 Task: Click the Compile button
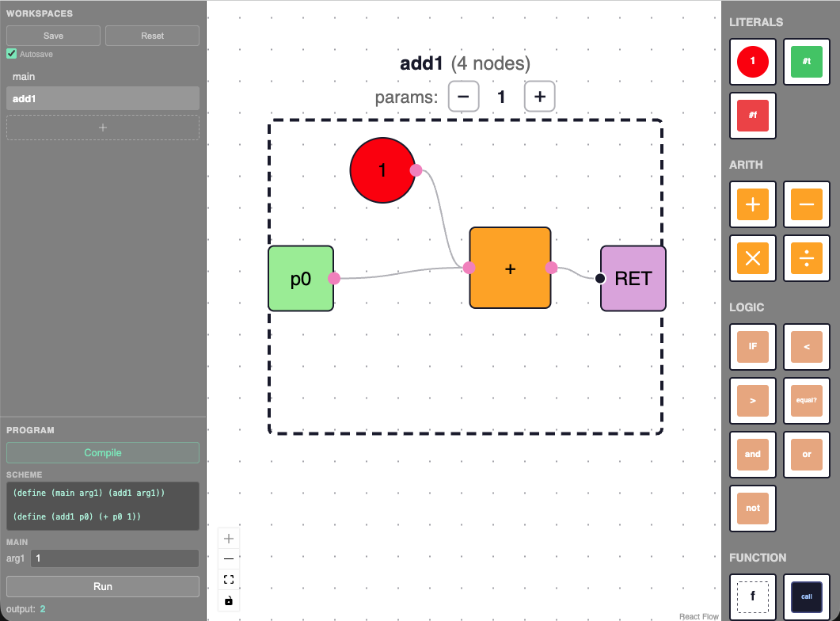103,453
